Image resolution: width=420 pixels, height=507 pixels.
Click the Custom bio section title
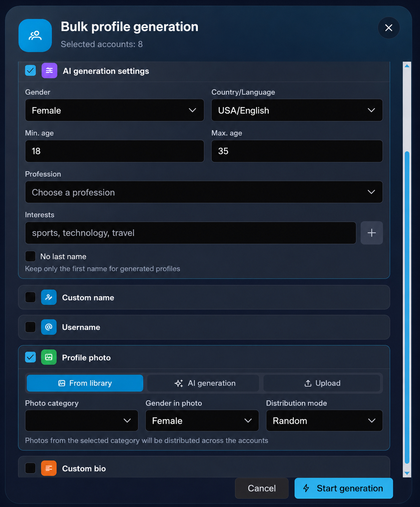click(84, 469)
